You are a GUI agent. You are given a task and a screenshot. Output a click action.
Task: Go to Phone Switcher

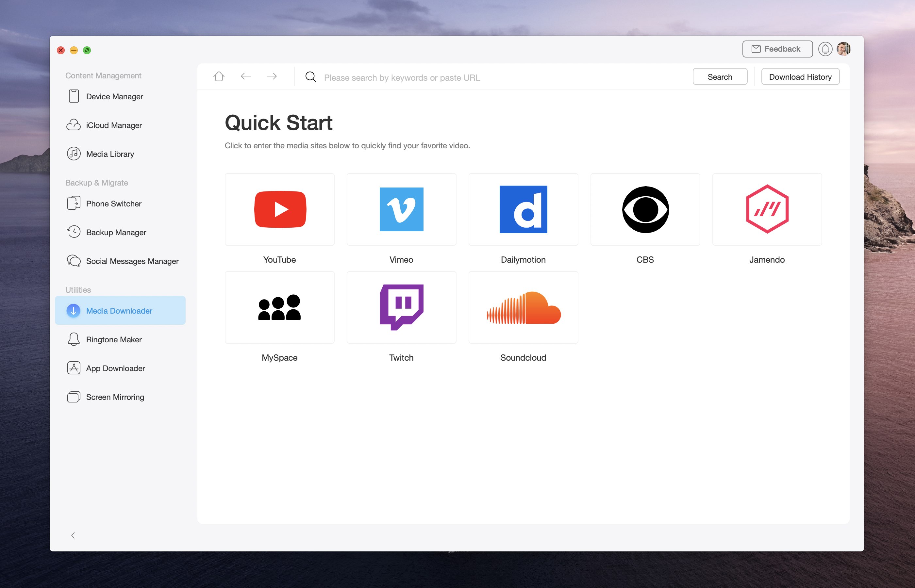[x=120, y=204]
